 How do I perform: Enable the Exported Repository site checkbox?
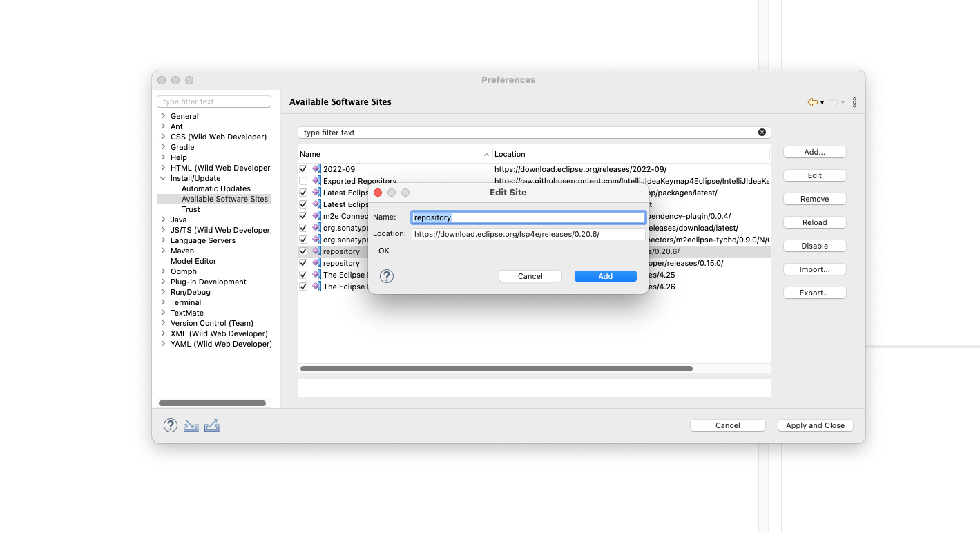303,180
